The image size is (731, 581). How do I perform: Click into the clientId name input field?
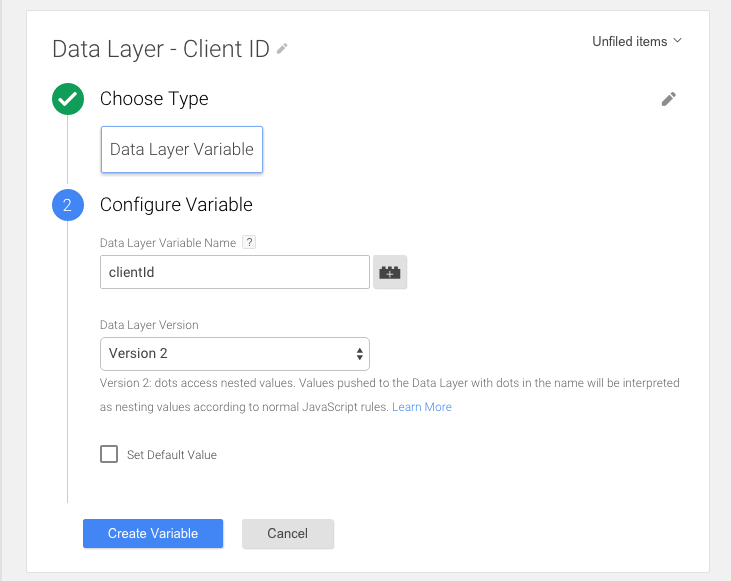(234, 272)
